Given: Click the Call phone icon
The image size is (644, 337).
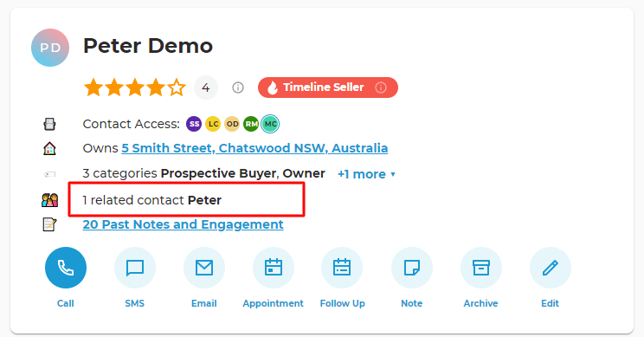Looking at the screenshot, I should click(x=66, y=268).
